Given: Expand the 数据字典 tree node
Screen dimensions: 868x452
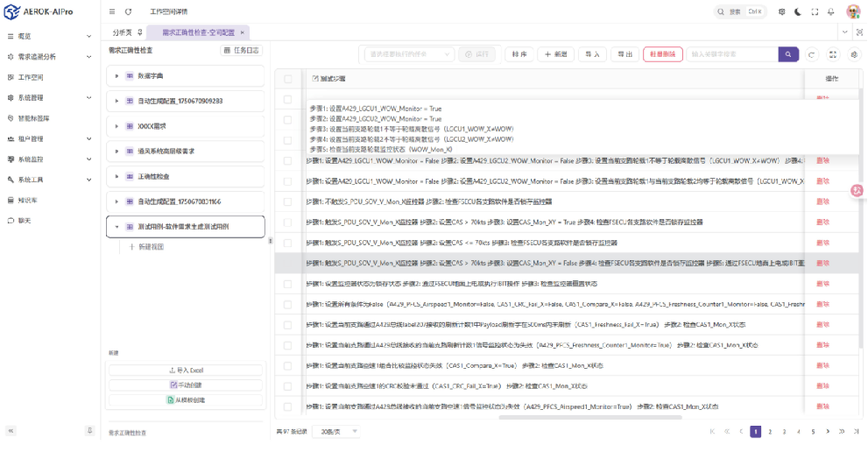Looking at the screenshot, I should point(116,76).
